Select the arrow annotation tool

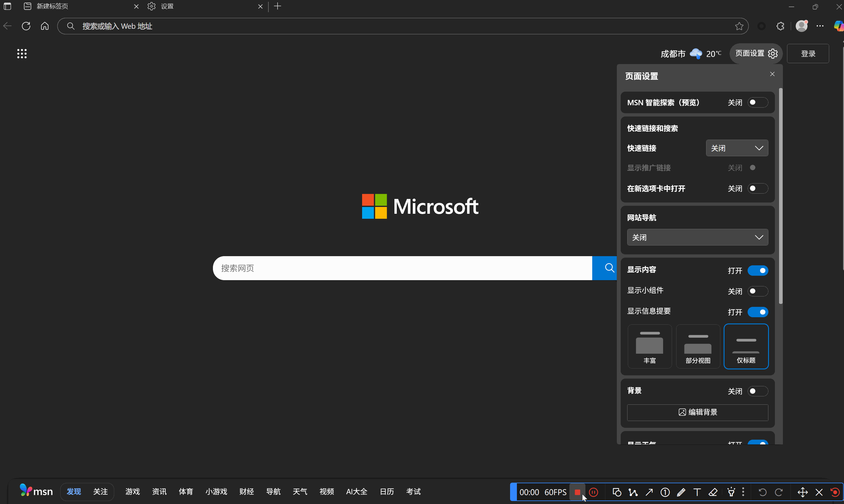coord(649,492)
